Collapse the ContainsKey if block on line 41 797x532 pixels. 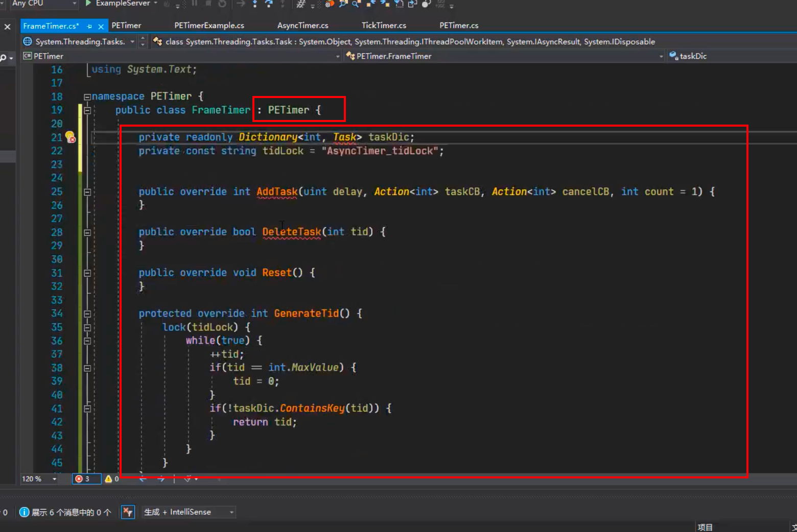tap(87, 409)
